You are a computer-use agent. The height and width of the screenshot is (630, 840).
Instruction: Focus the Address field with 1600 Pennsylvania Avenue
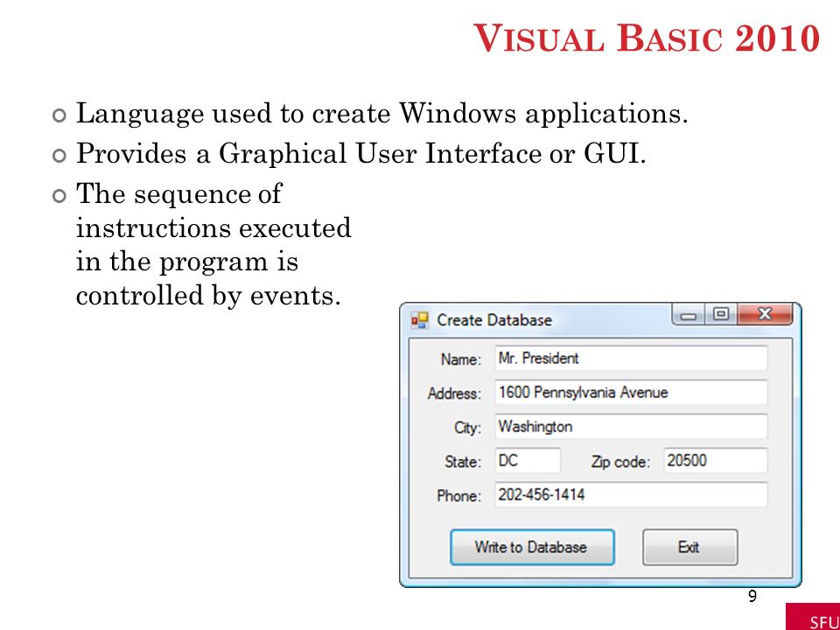coord(631,392)
